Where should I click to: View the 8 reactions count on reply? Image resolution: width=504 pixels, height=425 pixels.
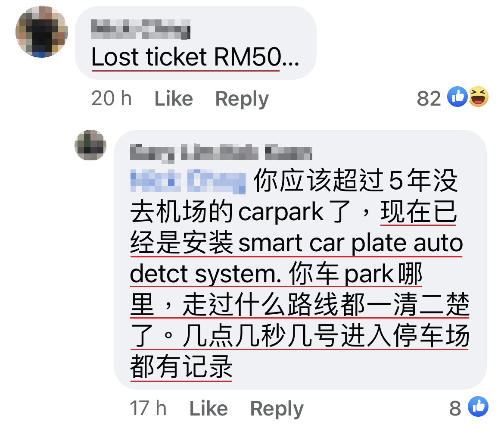455,408
